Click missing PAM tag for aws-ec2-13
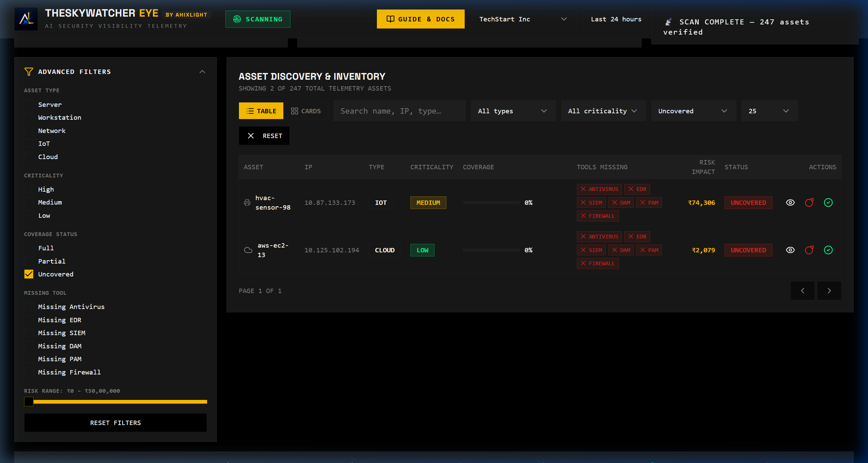This screenshot has width=868, height=463. click(649, 250)
